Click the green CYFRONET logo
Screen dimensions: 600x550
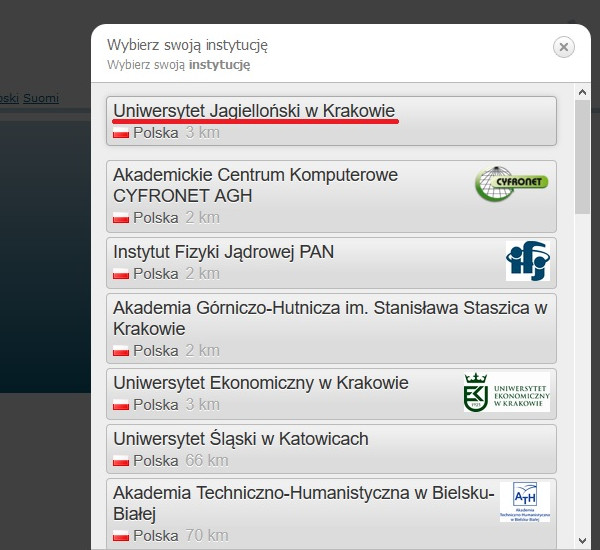click(x=511, y=184)
